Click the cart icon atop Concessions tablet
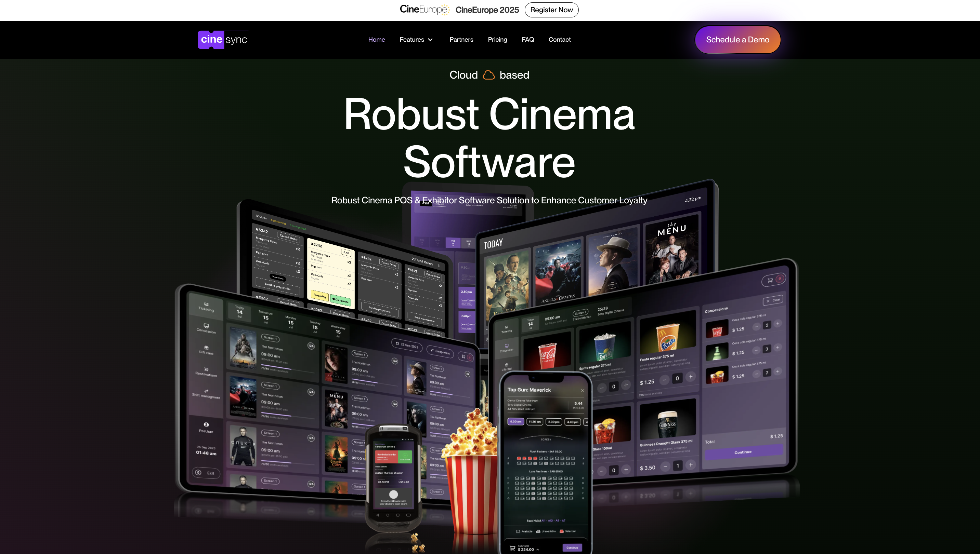The width and height of the screenshot is (980, 554). [x=770, y=281]
